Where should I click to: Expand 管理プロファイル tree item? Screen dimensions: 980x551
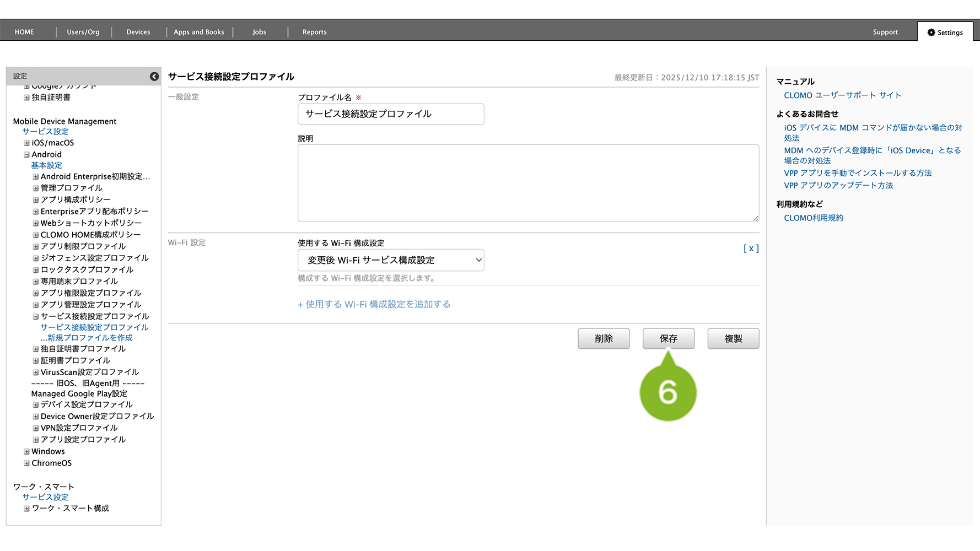click(x=36, y=188)
